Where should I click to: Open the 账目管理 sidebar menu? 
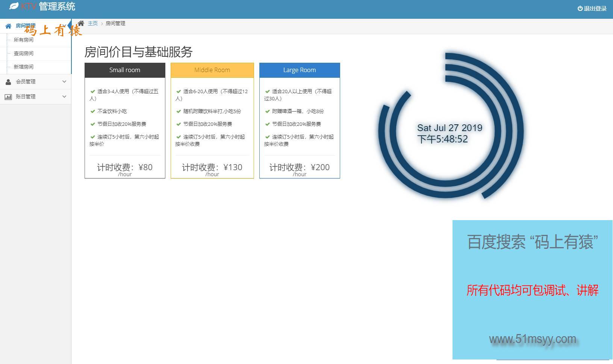tap(36, 97)
